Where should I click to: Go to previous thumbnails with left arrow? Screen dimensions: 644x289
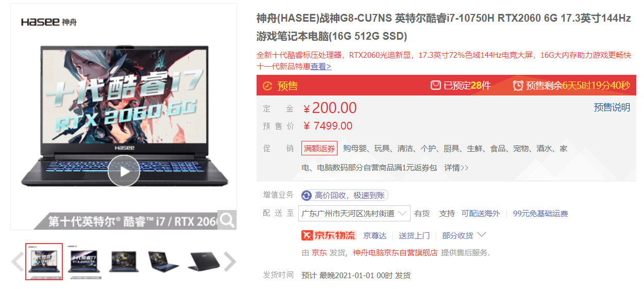point(18,262)
